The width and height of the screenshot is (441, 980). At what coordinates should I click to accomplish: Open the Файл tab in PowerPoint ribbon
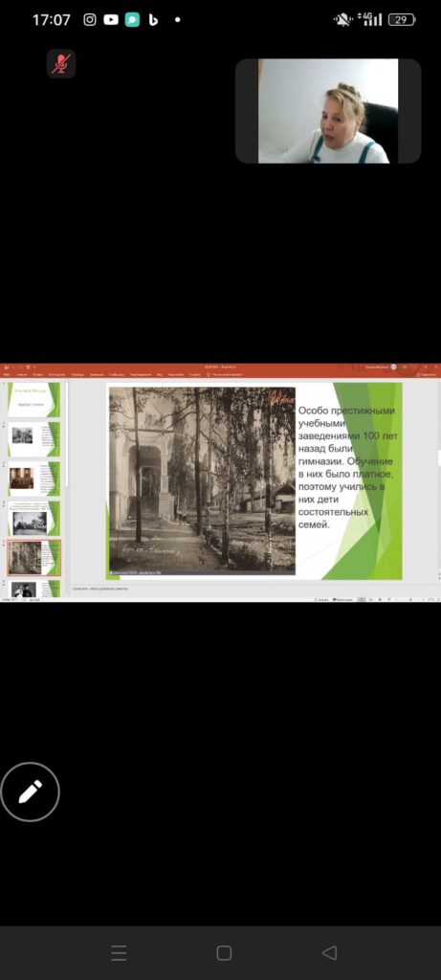coord(8,374)
